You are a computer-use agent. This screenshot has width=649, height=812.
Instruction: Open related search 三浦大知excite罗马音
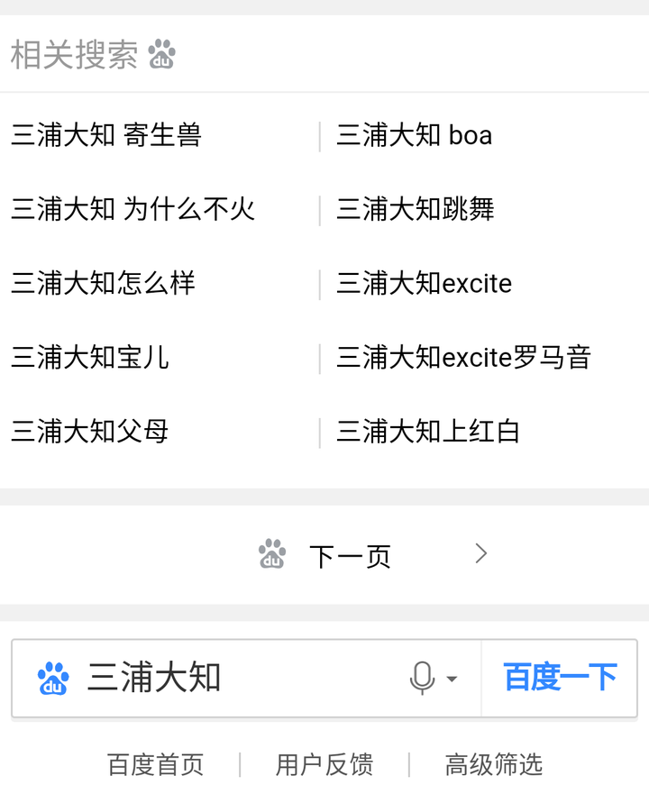coord(465,358)
